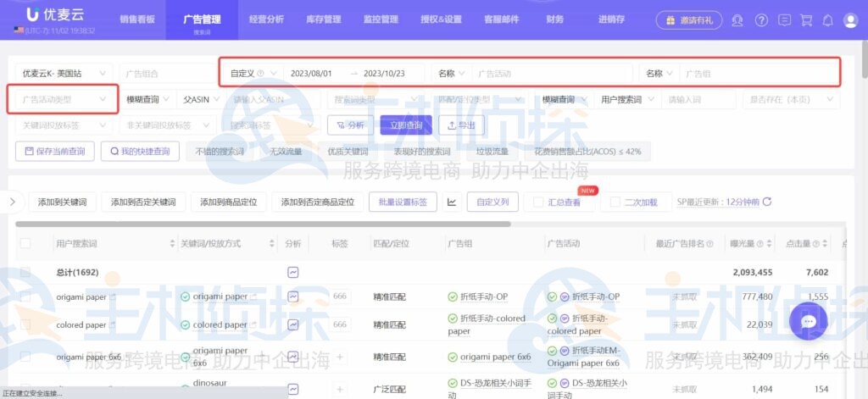The image size is (868, 399).
Task: Open the 优麦云K-美国站 store dropdown
Action: [64, 74]
